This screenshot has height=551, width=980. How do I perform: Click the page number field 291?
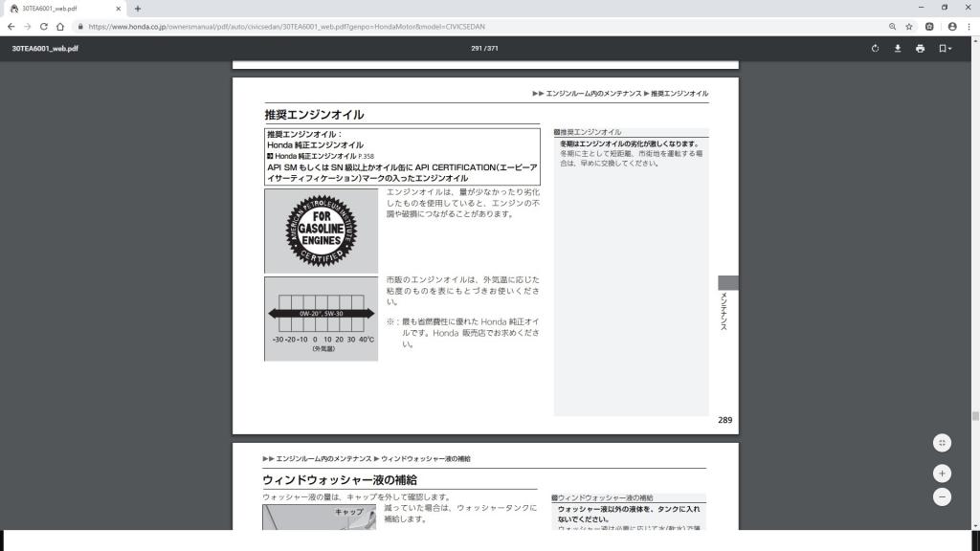pyautogui.click(x=477, y=49)
